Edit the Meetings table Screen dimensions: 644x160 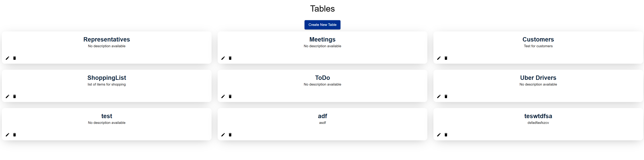(x=223, y=58)
